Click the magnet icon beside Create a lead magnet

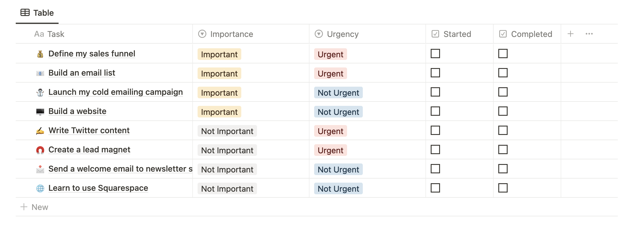tap(40, 150)
